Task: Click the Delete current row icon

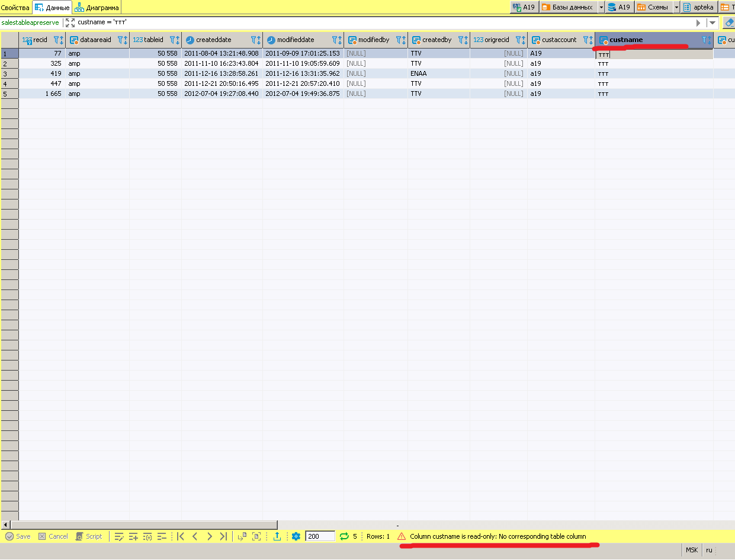Action: (x=162, y=536)
